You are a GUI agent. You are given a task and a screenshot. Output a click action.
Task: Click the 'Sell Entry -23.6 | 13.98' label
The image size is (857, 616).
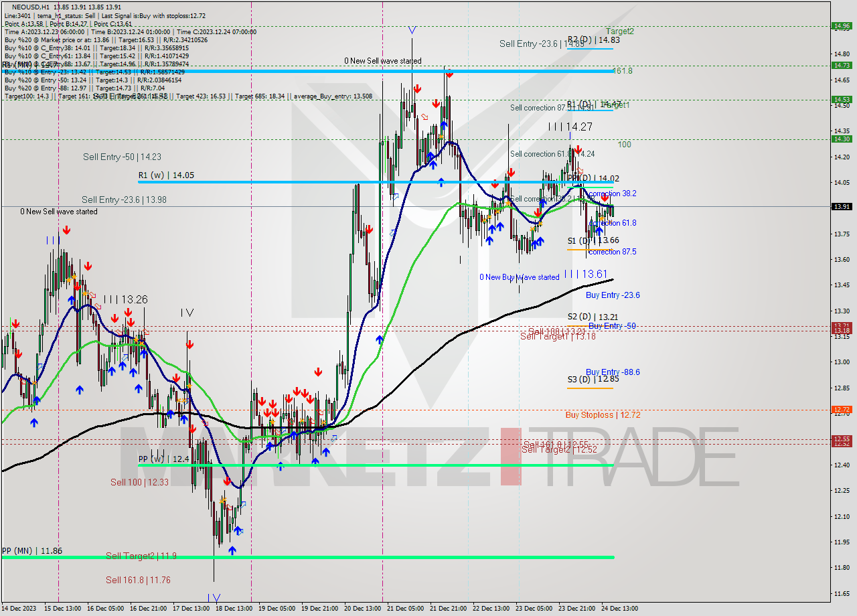coord(125,200)
